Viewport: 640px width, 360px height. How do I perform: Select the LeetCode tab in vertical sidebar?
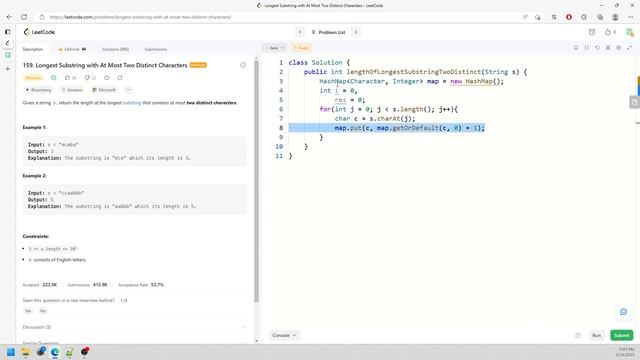tap(7, 43)
